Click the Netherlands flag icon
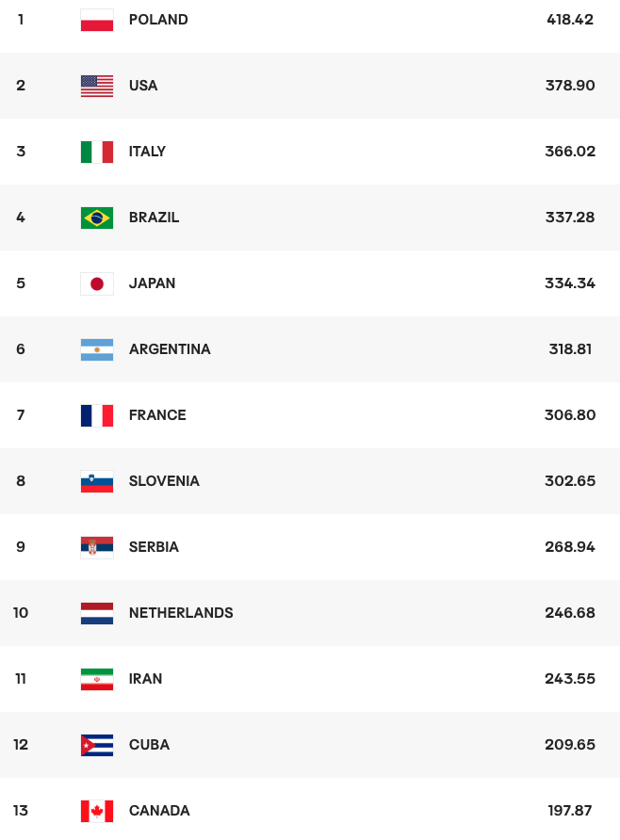The width and height of the screenshot is (620, 840). 97,613
